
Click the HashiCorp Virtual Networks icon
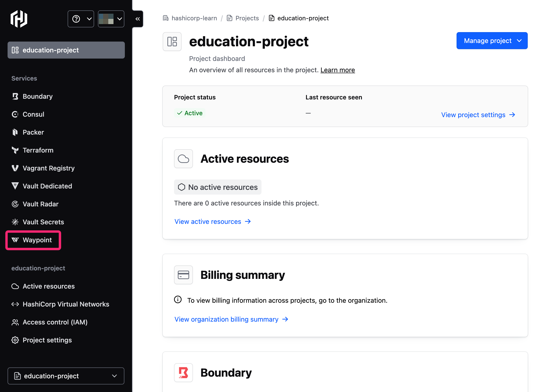(15, 304)
